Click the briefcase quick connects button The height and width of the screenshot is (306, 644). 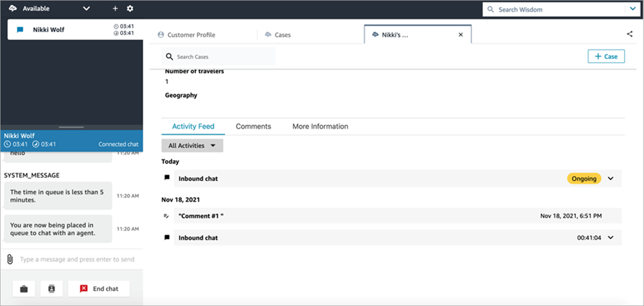click(x=24, y=289)
